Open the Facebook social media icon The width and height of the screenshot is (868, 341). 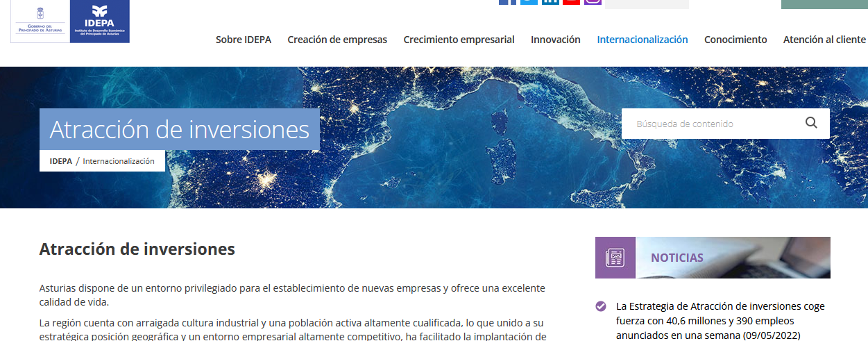(x=507, y=2)
